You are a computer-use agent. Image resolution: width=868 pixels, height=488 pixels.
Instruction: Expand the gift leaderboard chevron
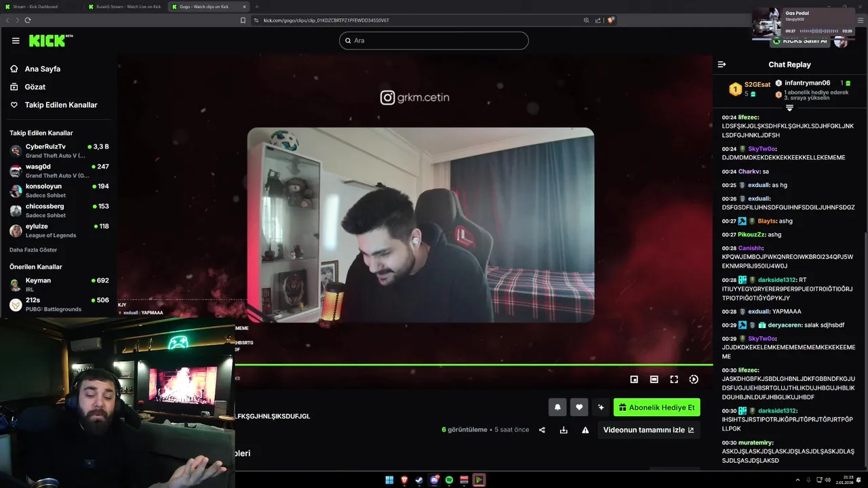pos(789,108)
